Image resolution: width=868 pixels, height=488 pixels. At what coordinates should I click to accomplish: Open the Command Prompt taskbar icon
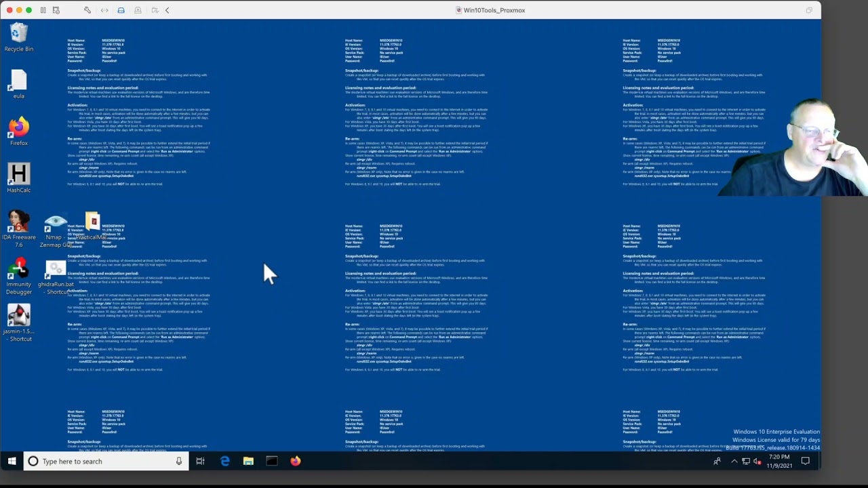pos(272,462)
